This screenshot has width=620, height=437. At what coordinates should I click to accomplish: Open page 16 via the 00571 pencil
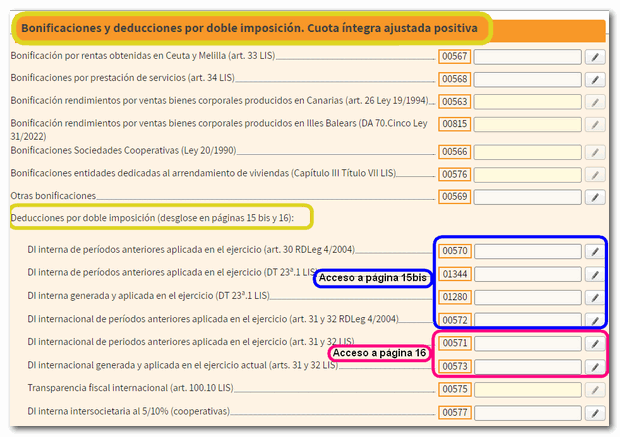tap(594, 344)
